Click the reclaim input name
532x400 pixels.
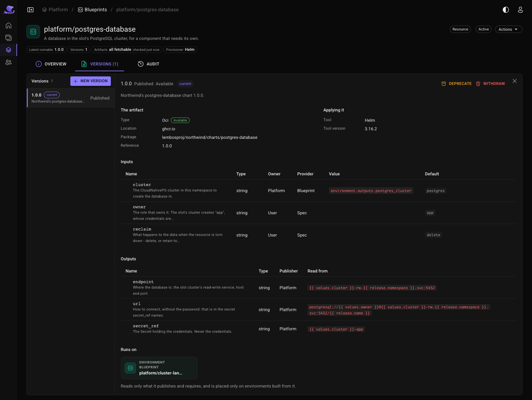(142, 229)
